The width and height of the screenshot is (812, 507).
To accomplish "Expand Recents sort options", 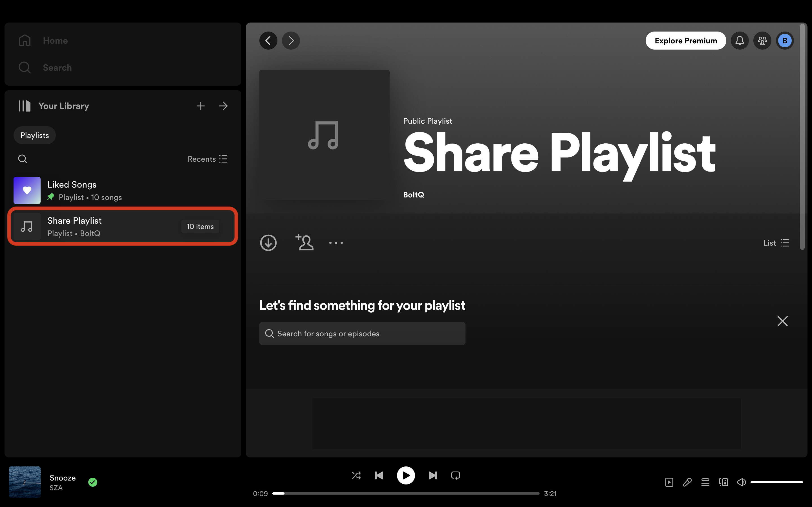I will coord(207,159).
